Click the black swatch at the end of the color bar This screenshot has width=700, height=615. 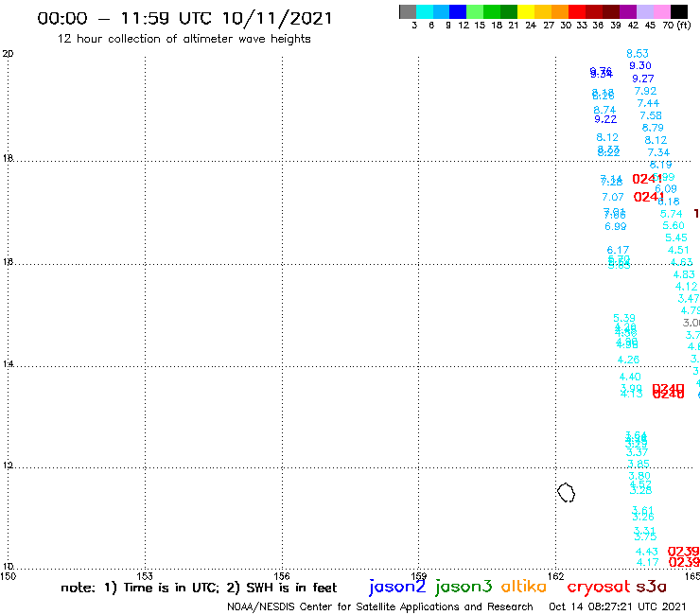(679, 11)
